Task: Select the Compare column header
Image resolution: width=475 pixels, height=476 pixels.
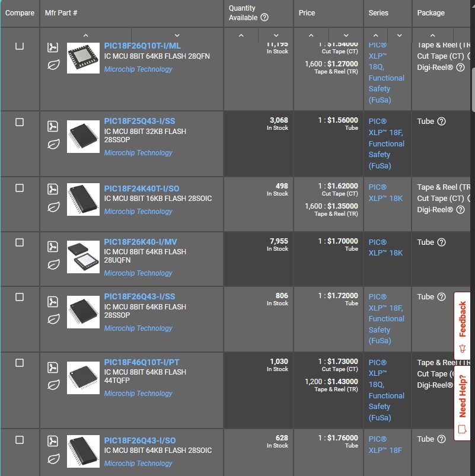Action: click(20, 13)
